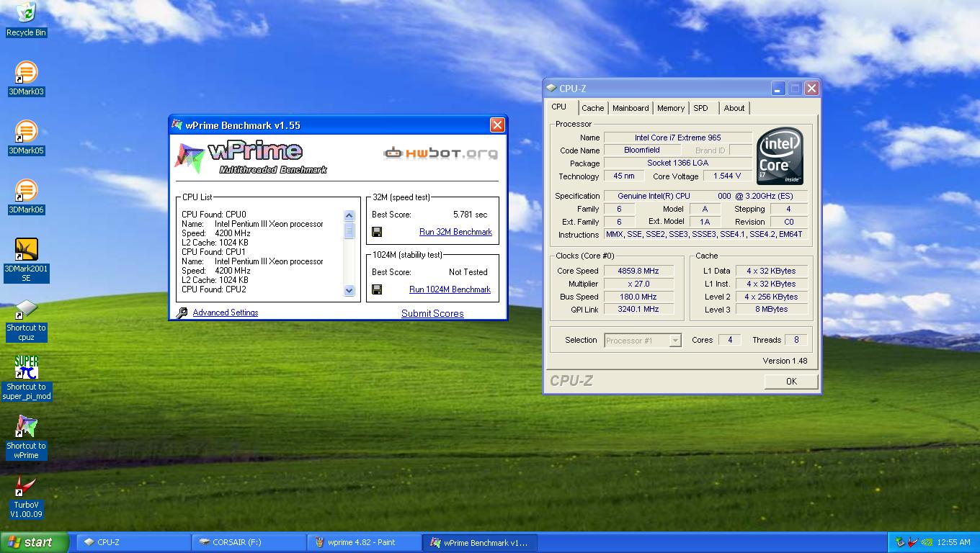Run the 1024M Benchmark

click(x=450, y=289)
